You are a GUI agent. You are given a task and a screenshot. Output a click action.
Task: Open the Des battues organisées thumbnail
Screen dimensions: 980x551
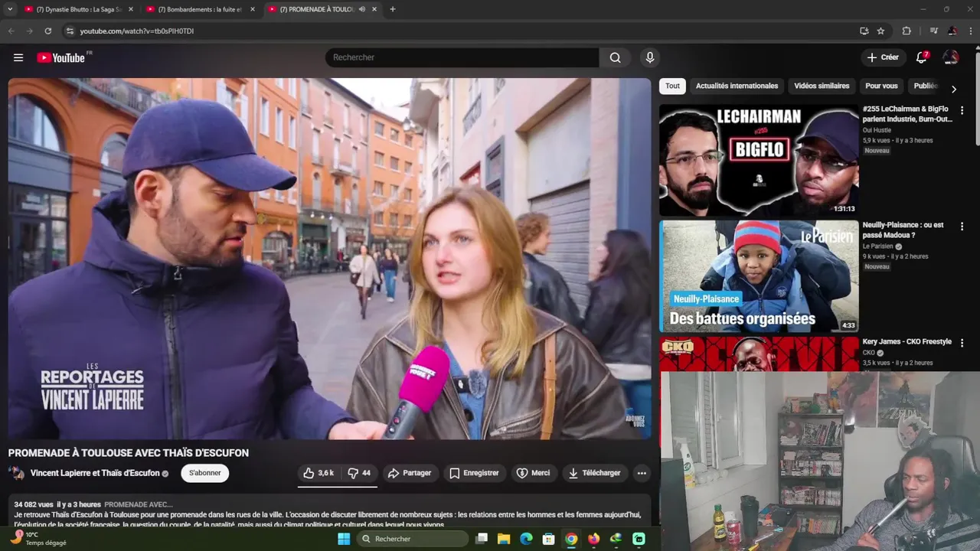point(759,276)
